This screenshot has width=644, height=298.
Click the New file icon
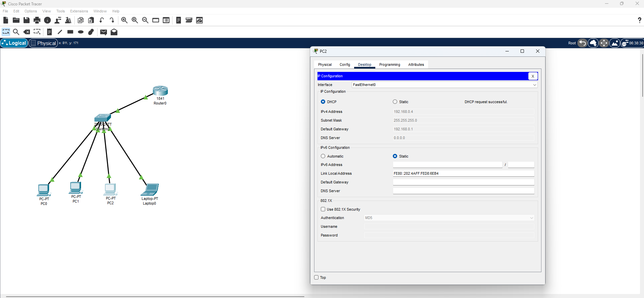click(6, 20)
